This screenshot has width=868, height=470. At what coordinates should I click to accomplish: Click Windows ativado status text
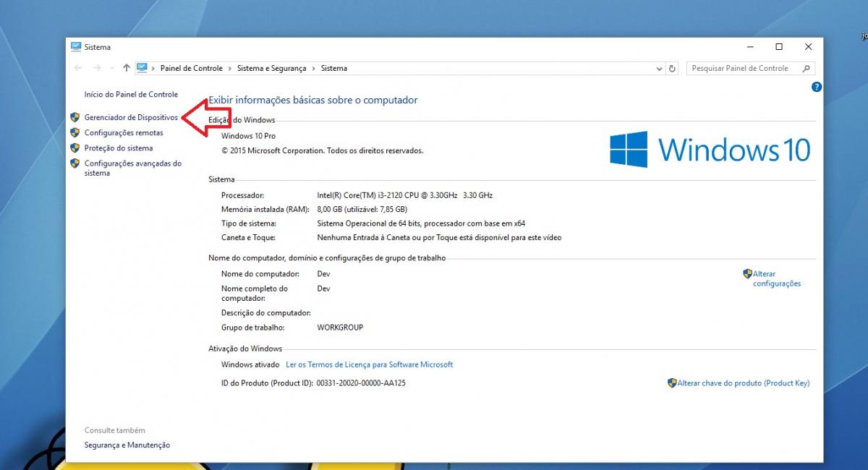250,364
